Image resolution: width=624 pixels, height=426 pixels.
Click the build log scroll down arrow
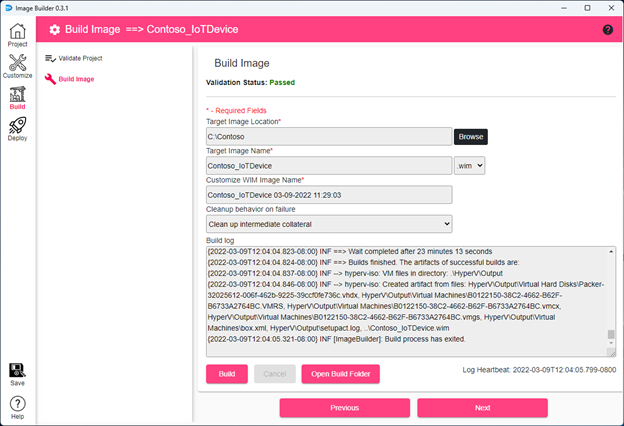point(611,343)
